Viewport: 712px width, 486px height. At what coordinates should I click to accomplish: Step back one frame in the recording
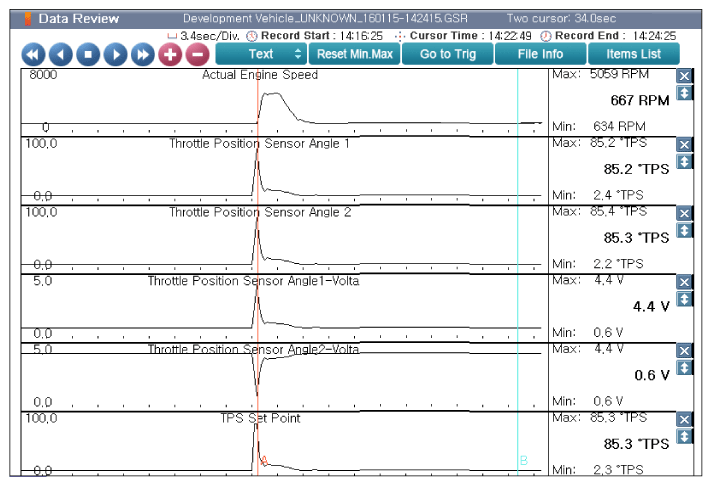pyautogui.click(x=60, y=54)
